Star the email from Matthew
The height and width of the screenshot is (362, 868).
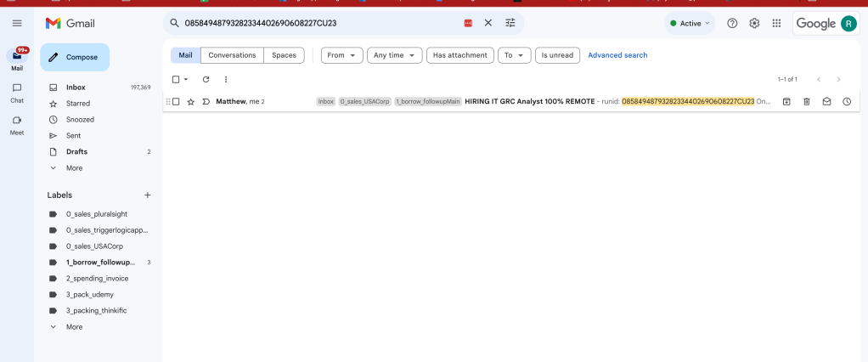pos(191,101)
